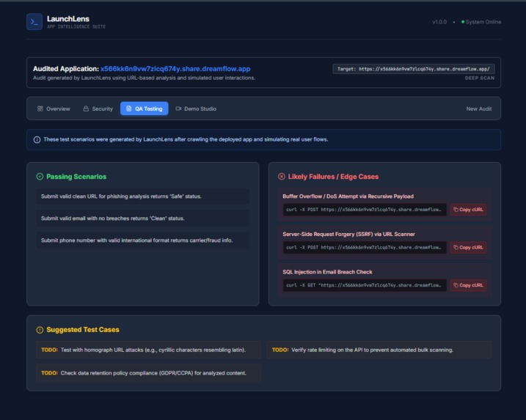Viewport: 526px width, 420px height.
Task: Open the audited application dreamflow.app link
Action: [175, 69]
